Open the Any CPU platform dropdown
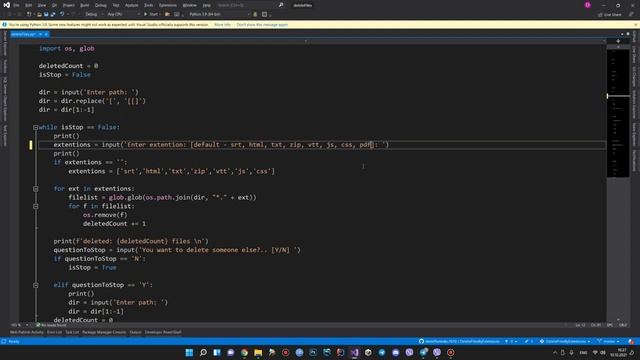640x360 pixels. point(123,14)
